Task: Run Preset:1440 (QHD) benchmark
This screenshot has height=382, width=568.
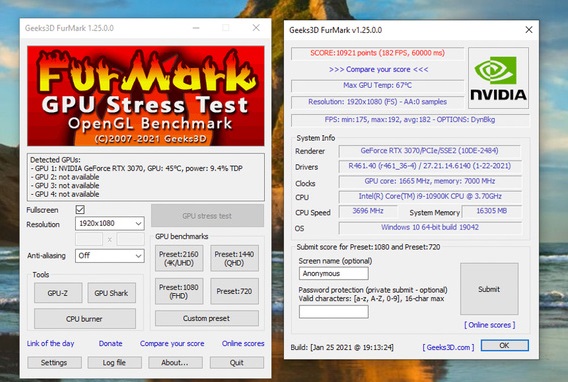Action: pyautogui.click(x=234, y=258)
